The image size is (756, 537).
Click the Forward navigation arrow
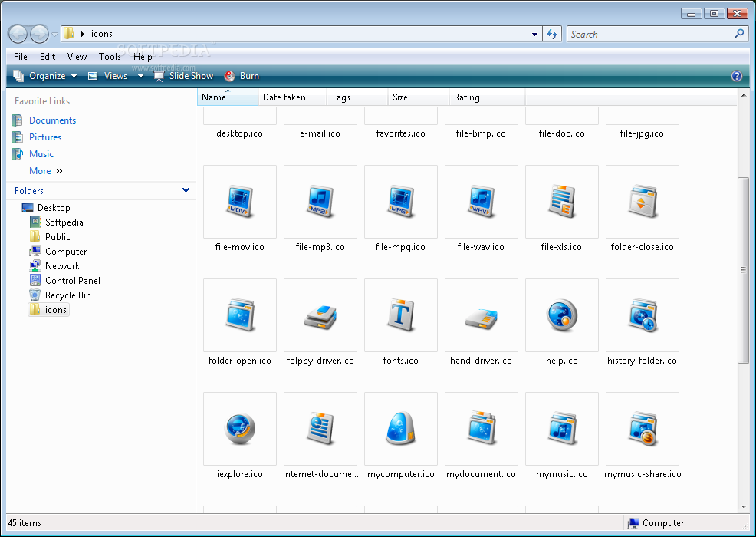point(39,34)
